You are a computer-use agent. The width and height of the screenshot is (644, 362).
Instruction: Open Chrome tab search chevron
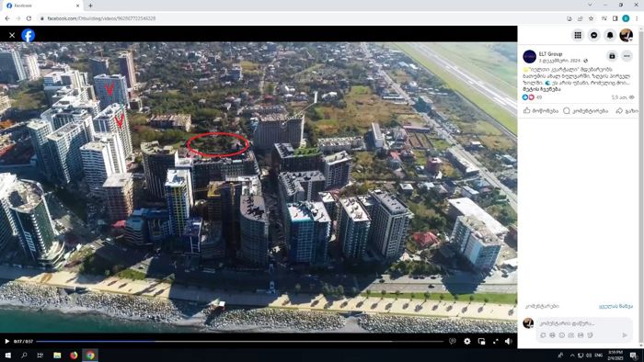pos(591,5)
